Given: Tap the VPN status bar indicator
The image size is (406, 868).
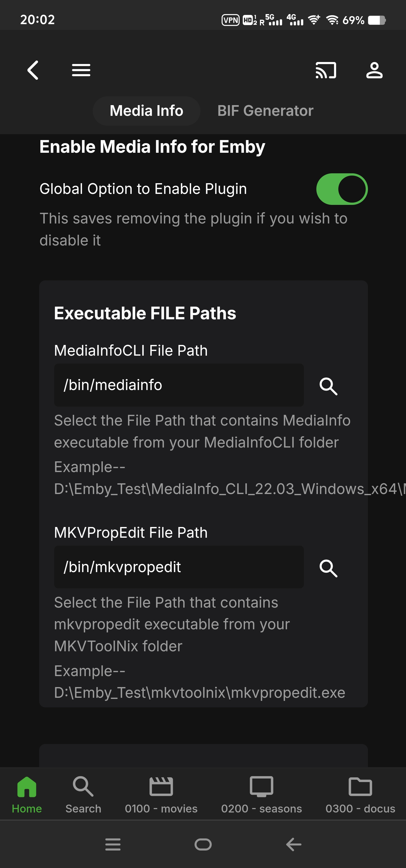Looking at the screenshot, I should 230,20.
